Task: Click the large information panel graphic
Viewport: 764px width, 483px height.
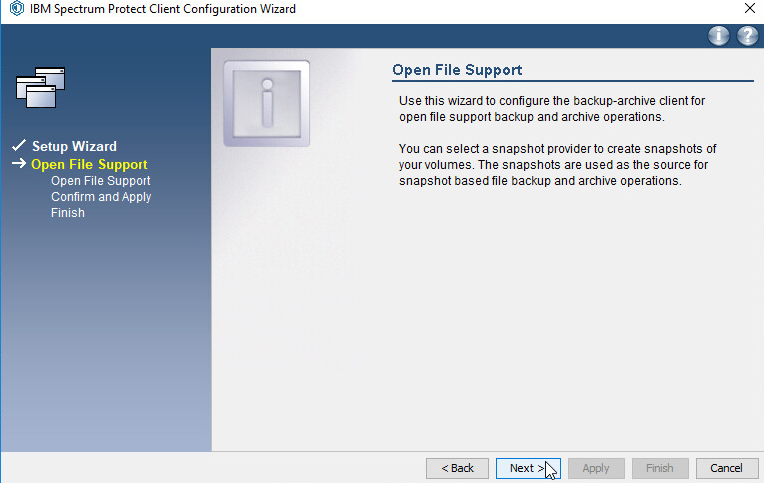Action: (x=266, y=103)
